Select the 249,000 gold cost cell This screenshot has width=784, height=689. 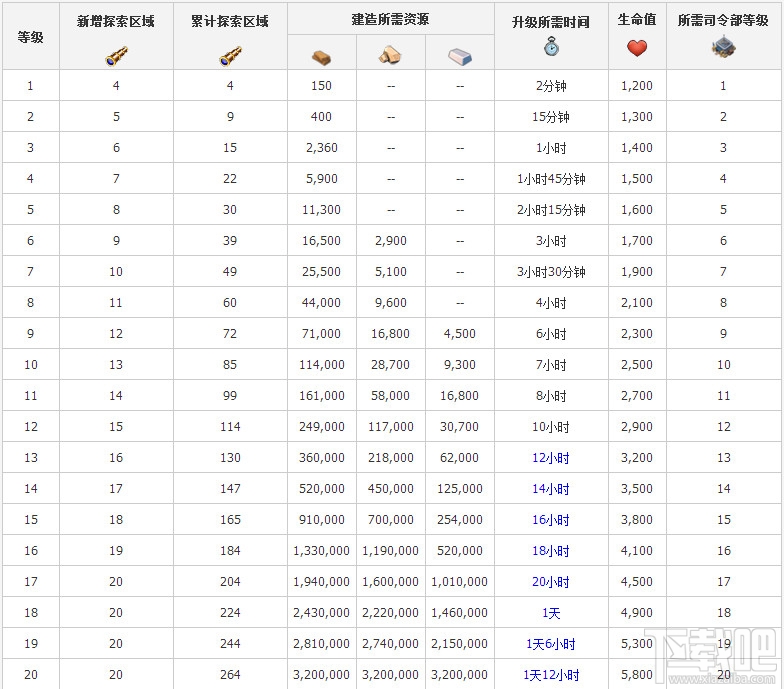[322, 426]
